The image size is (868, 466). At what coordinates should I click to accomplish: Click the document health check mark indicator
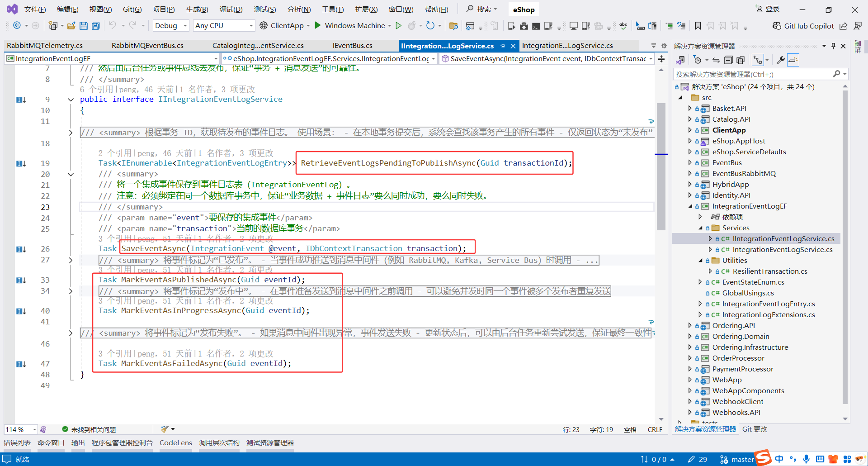tap(65, 429)
